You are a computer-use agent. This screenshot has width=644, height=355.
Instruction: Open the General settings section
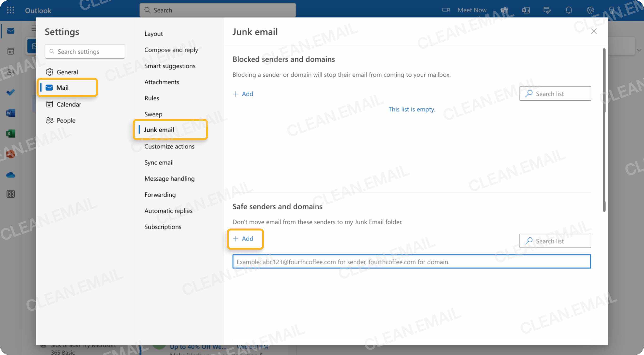(x=67, y=72)
